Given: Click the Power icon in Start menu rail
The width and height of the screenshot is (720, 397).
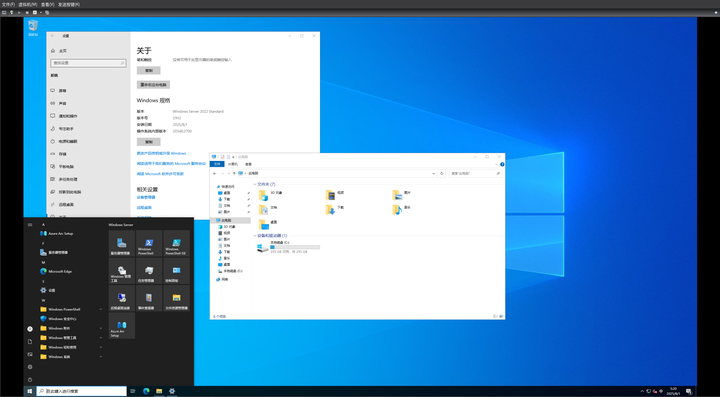Looking at the screenshot, I should pos(30,380).
